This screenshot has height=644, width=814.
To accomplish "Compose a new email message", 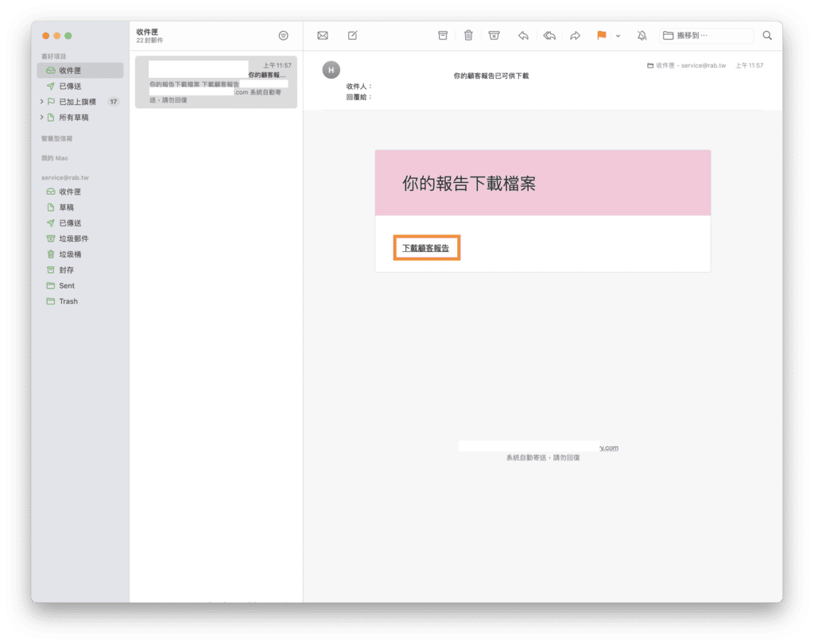I will coord(352,35).
